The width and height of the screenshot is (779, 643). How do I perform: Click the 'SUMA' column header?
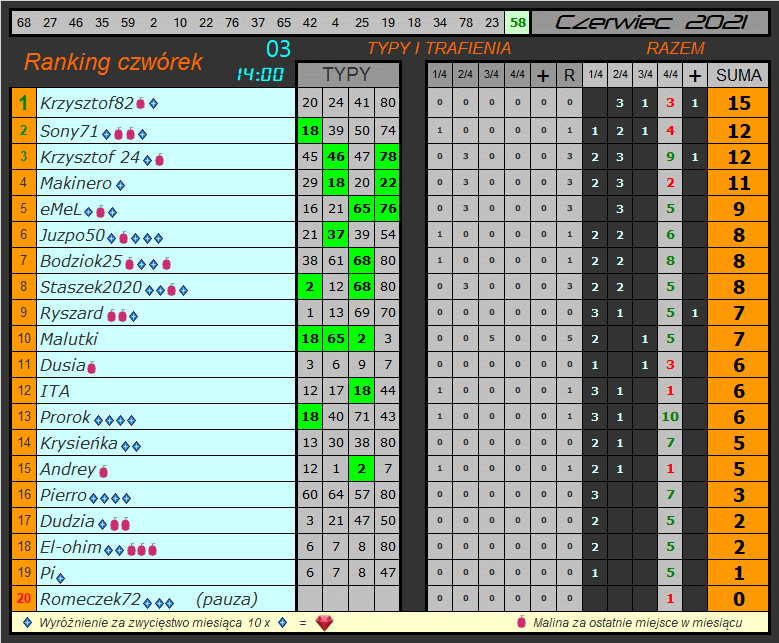[x=738, y=75]
